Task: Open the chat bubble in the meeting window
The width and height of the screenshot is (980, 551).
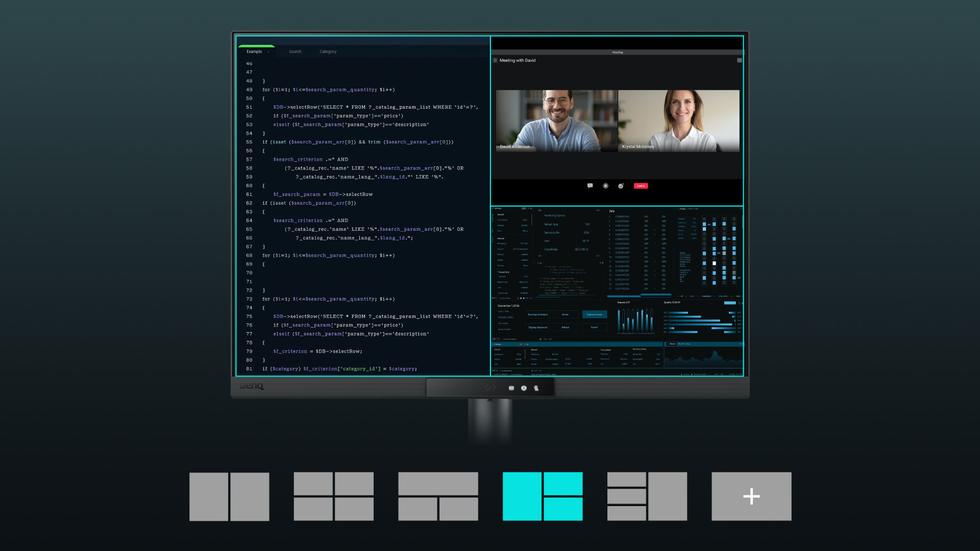Action: click(590, 186)
